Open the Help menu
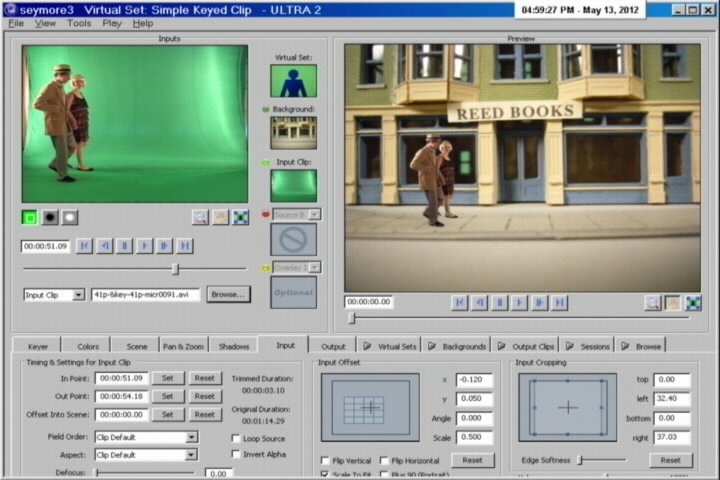This screenshot has width=720, height=480. point(143,23)
